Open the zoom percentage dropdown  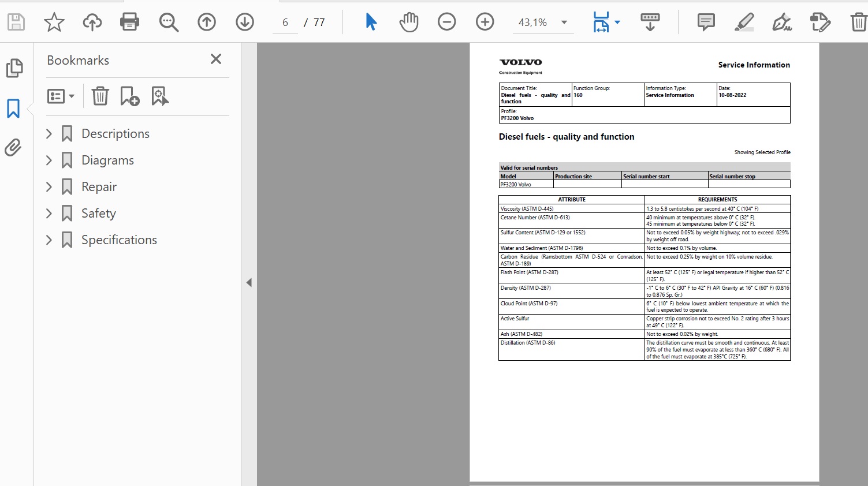pyautogui.click(x=564, y=23)
